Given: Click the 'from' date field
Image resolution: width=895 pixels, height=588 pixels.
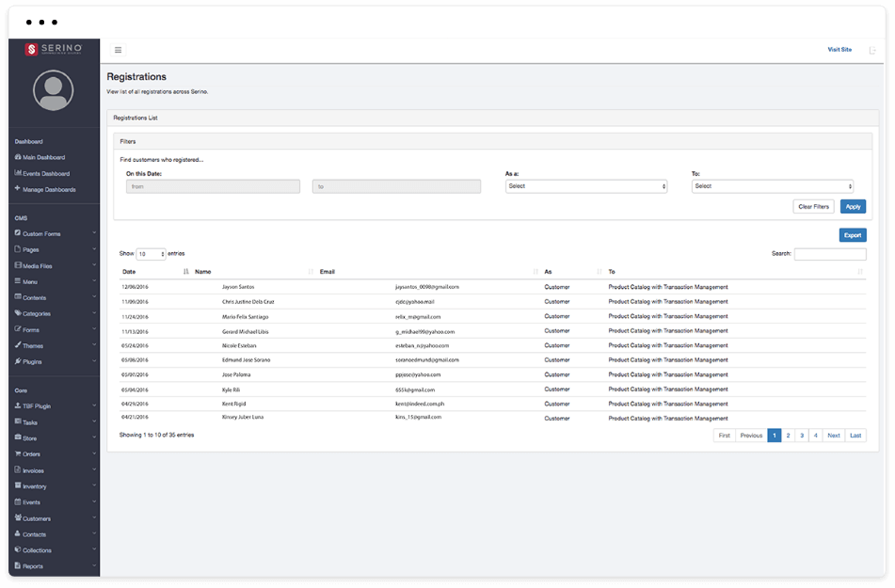Looking at the screenshot, I should (x=213, y=186).
